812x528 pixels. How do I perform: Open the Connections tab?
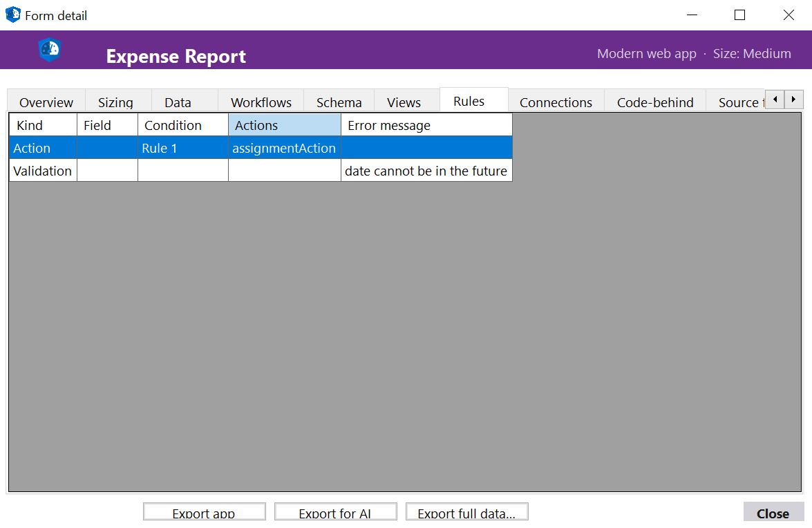pos(556,102)
